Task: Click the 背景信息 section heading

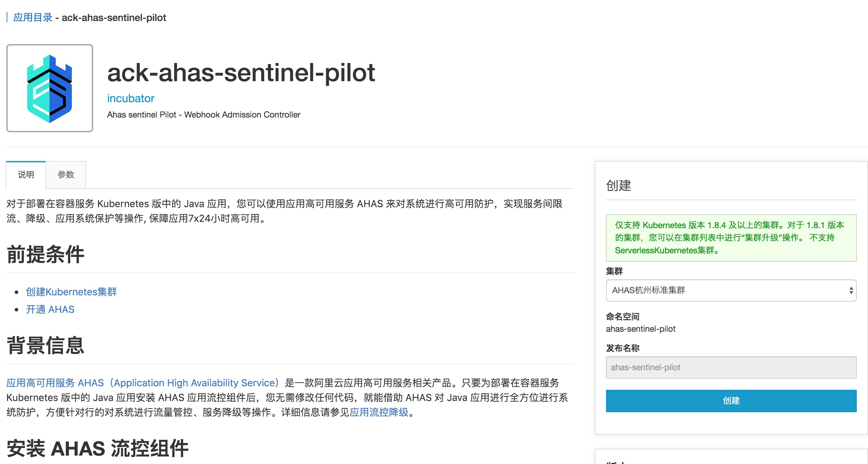Action: click(46, 345)
